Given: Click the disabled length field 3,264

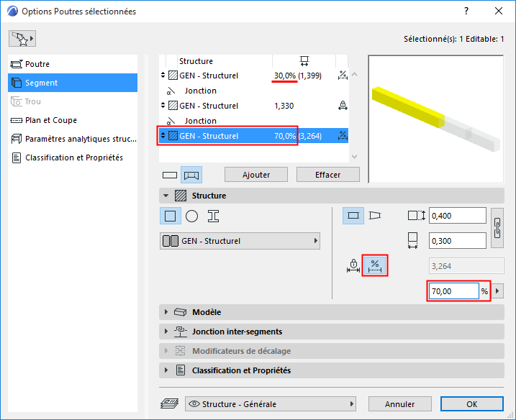Looking at the screenshot, I should pos(466,266).
